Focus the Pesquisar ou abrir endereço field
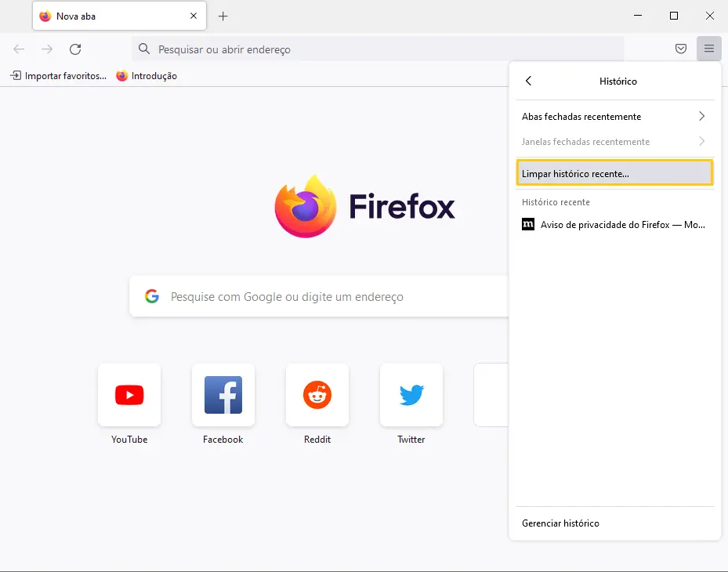Image resolution: width=728 pixels, height=572 pixels. coord(378,49)
